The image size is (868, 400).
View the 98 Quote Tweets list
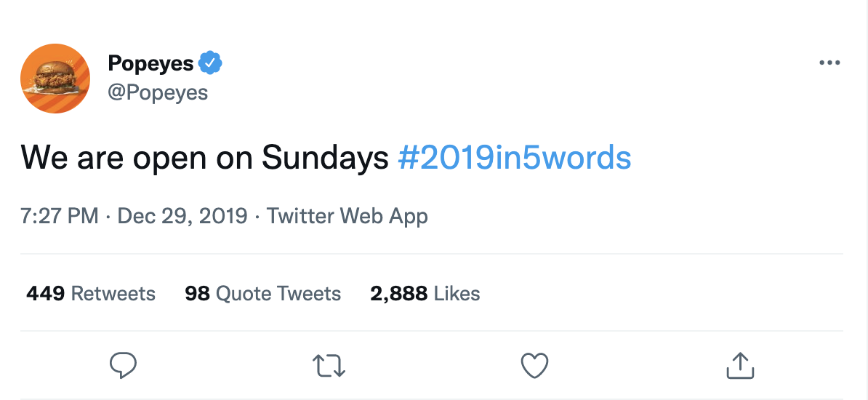pos(262,294)
